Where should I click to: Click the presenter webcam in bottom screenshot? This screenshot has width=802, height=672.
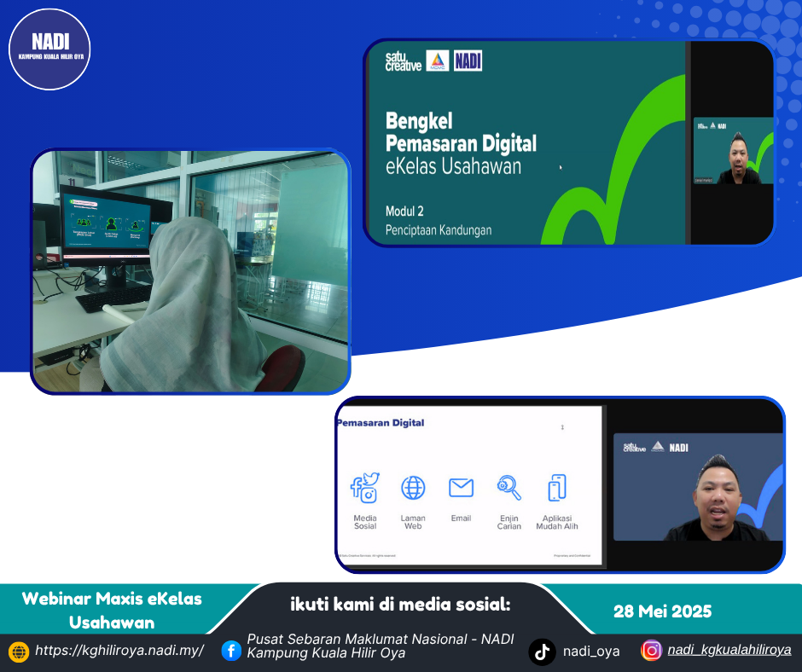point(698,487)
